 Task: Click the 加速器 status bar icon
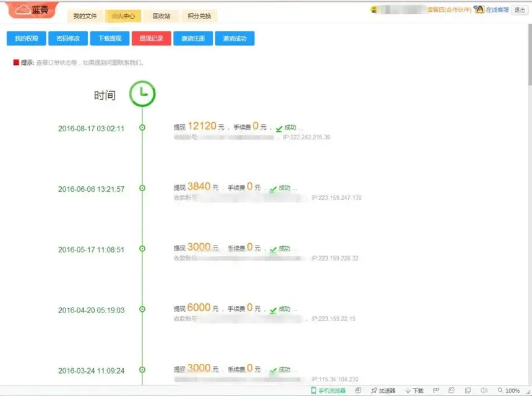tap(385, 390)
